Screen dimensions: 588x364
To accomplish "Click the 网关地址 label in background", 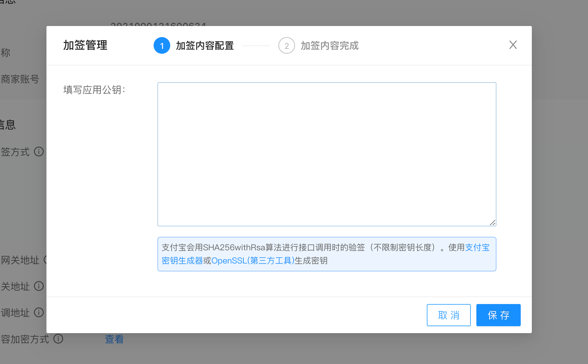I will coord(20,260).
